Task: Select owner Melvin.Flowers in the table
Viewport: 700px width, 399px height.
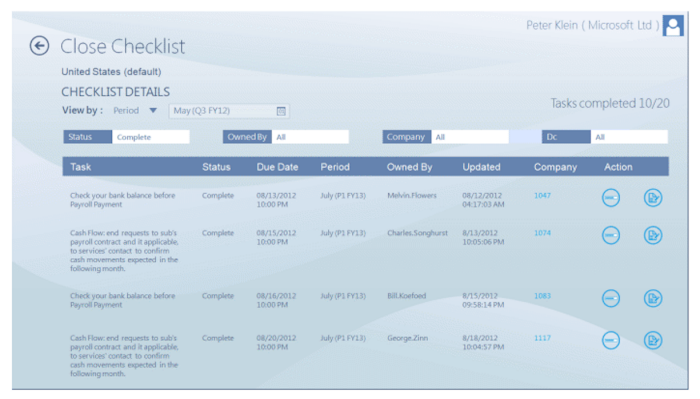Action: [x=412, y=195]
